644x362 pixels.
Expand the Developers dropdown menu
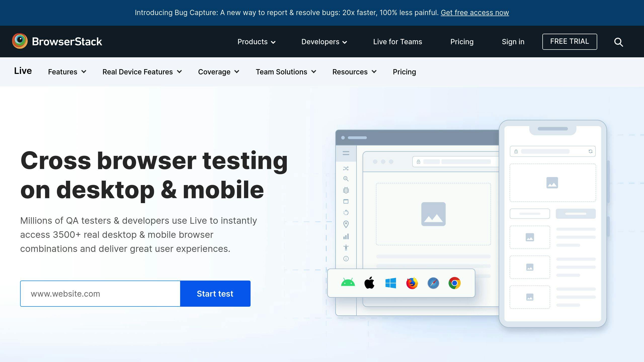(x=324, y=41)
